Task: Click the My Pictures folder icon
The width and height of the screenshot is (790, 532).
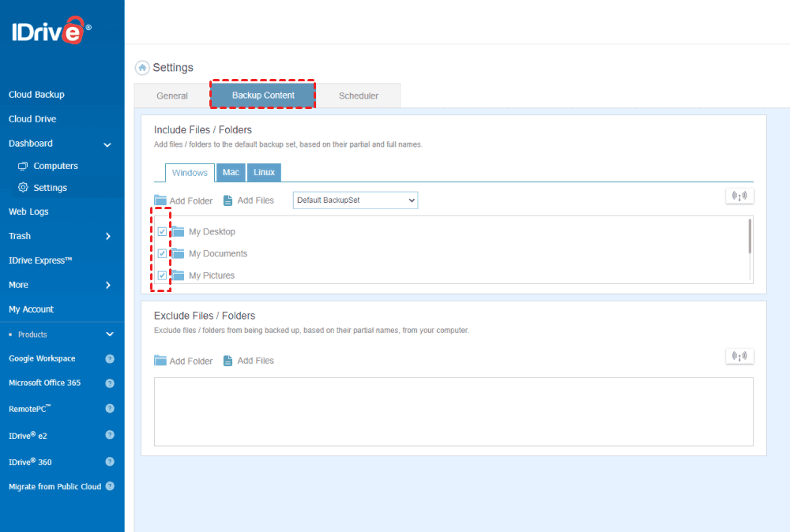Action: coord(178,275)
